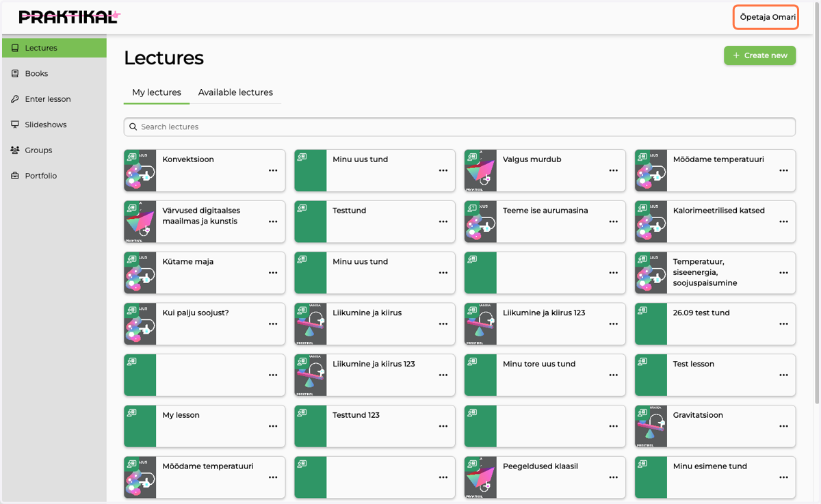This screenshot has width=821, height=504.
Task: Open Books in the sidebar
Action: (54, 73)
